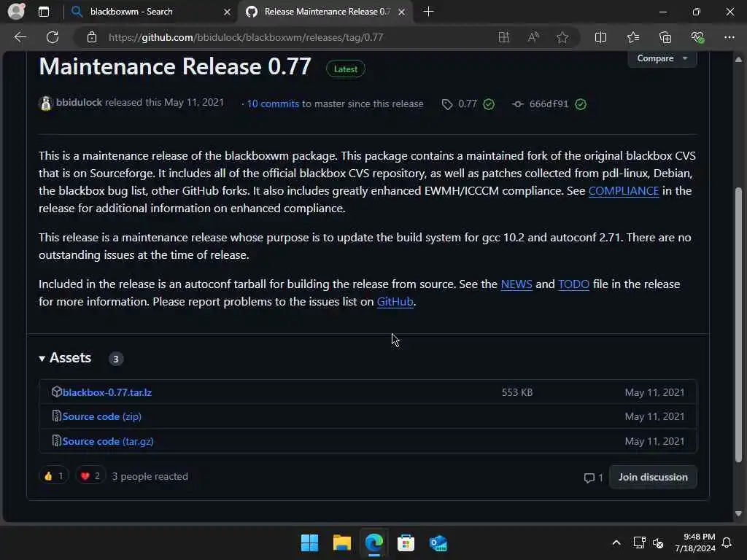The image size is (747, 560).
Task: Click the 553 KB file size
Action: pos(517,392)
